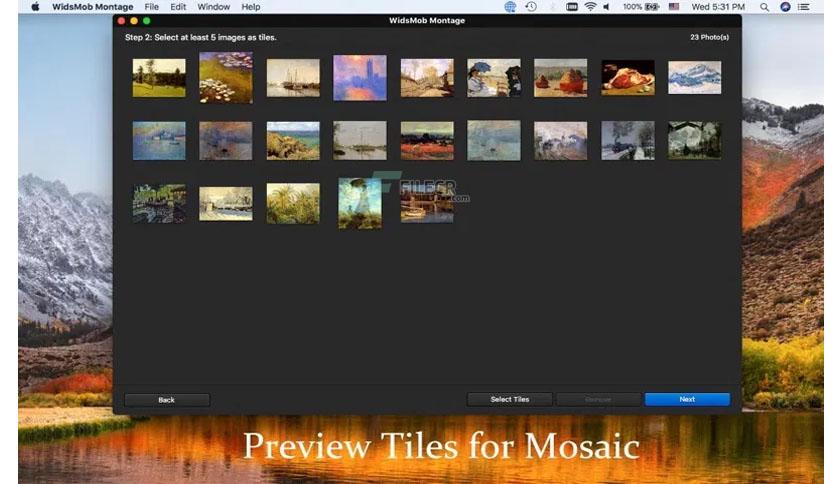Screen dimensions: 836x484
Task: Select the water lilies painting thumbnail
Action: pos(226,78)
